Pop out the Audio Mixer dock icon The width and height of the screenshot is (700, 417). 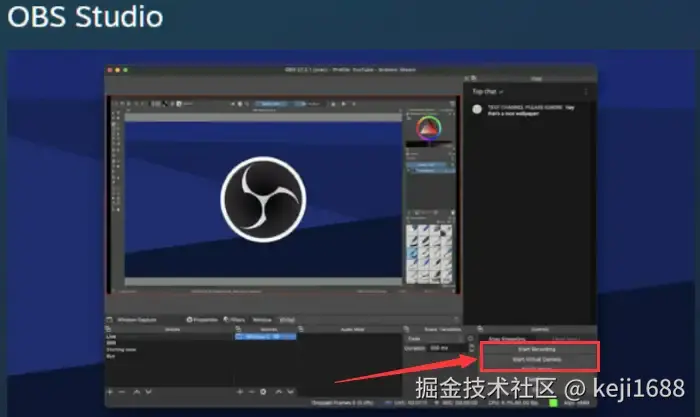pos(301,329)
